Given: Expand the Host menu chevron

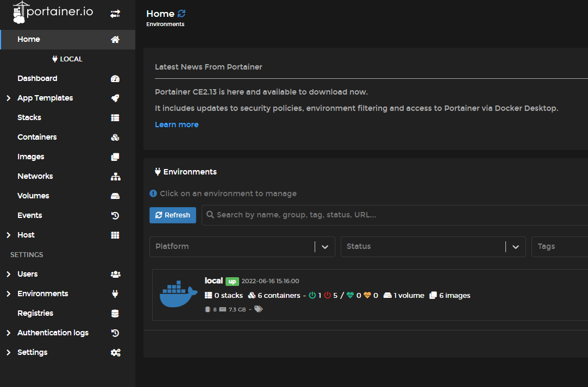Looking at the screenshot, I should pyautogui.click(x=9, y=235).
